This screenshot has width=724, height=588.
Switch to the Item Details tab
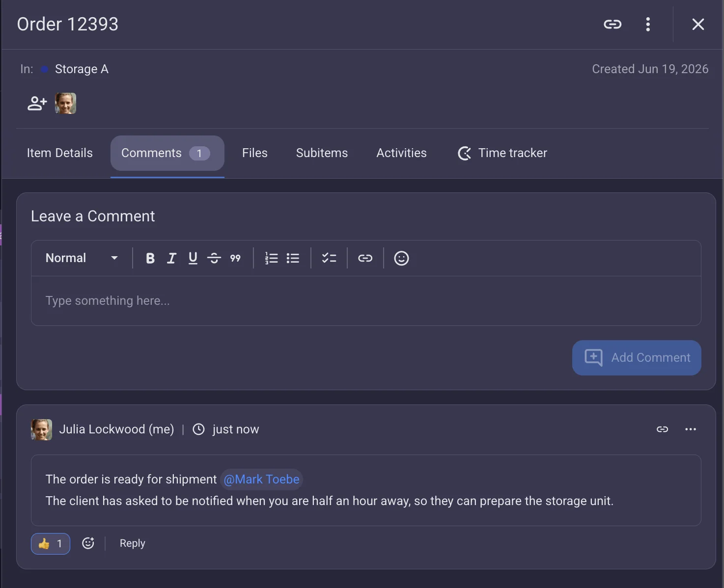click(x=59, y=153)
